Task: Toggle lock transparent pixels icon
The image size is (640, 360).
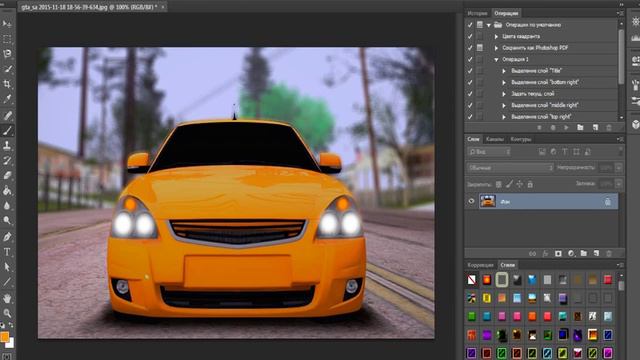Action: click(x=498, y=184)
